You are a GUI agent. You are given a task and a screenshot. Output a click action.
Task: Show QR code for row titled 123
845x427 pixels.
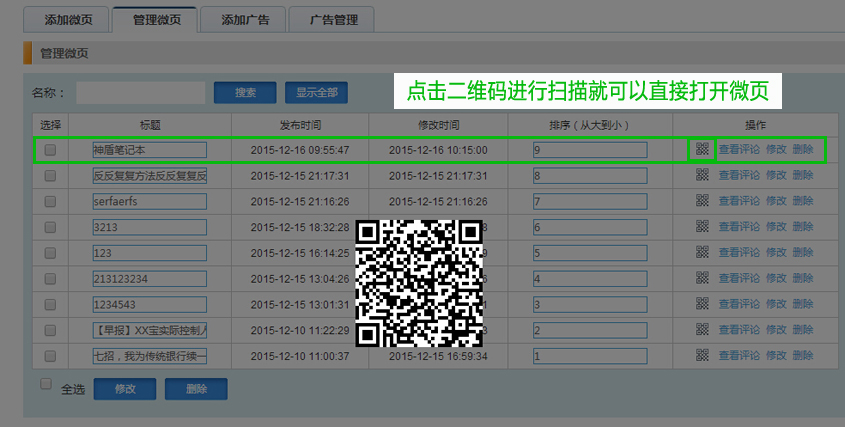[x=702, y=253]
